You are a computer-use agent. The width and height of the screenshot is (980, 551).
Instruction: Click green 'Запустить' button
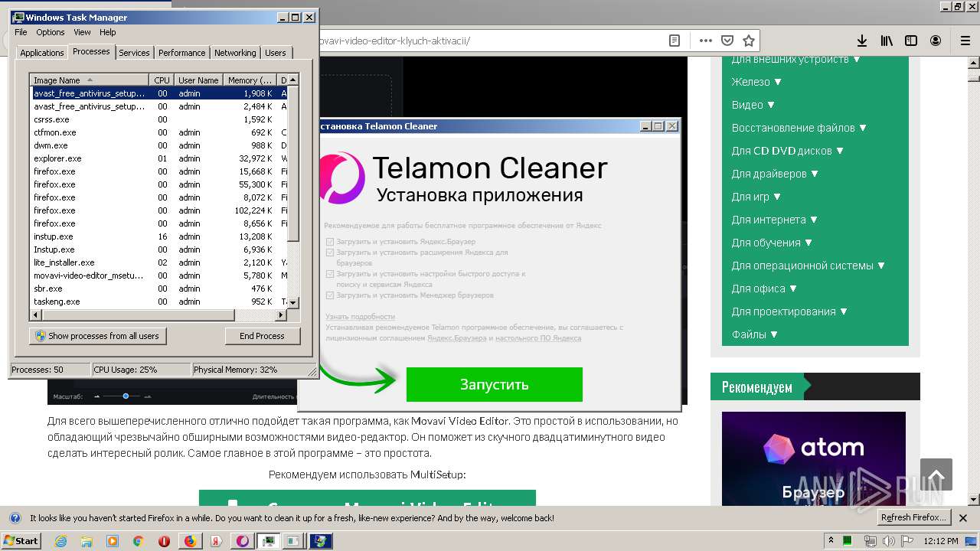(x=494, y=384)
